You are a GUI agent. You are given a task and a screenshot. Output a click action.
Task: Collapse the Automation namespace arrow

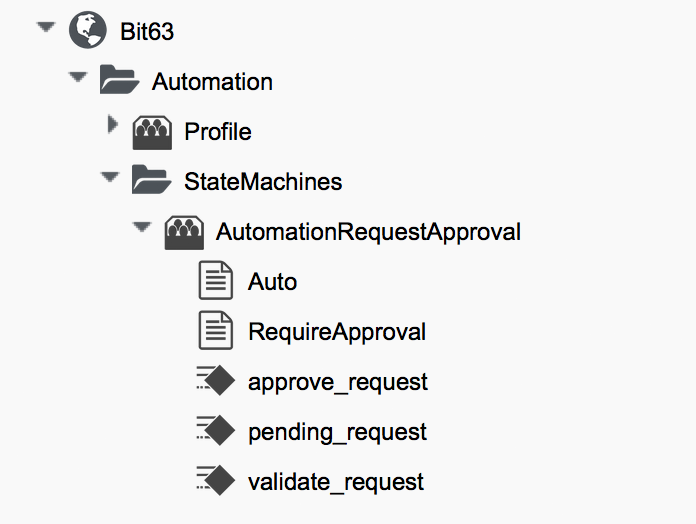[x=79, y=78]
